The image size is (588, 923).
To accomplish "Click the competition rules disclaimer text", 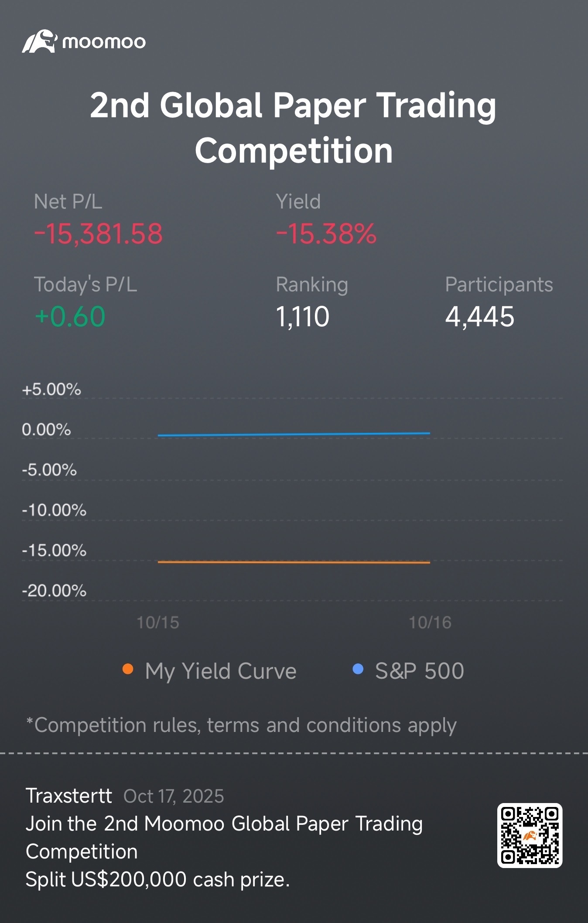I will tap(241, 725).
